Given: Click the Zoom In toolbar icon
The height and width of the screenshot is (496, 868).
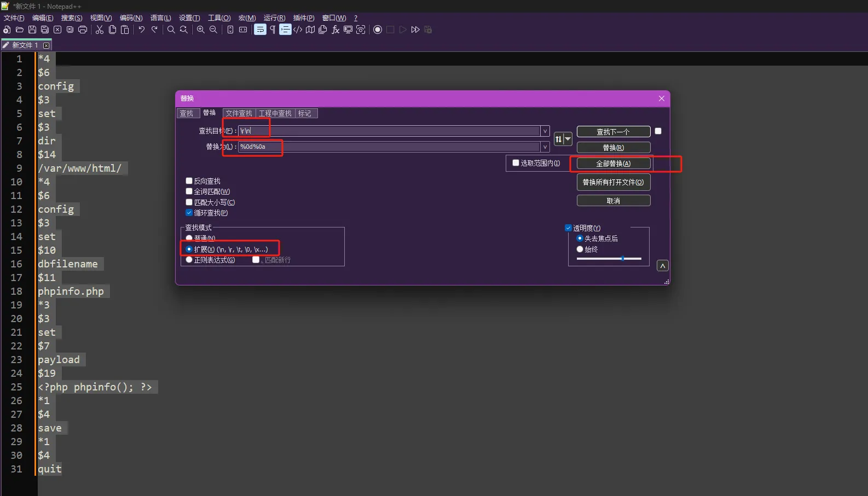Looking at the screenshot, I should tap(201, 30).
